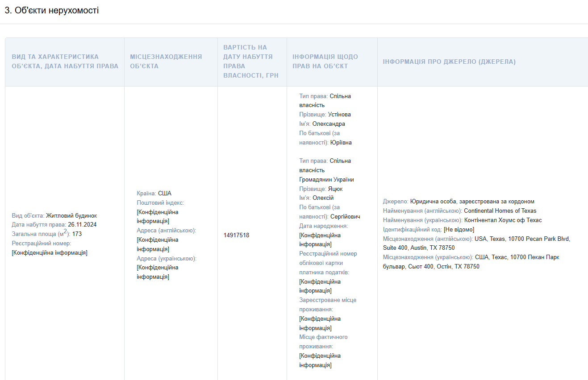Click the country value "США"
Screen dimensions: 588x380
(164, 193)
